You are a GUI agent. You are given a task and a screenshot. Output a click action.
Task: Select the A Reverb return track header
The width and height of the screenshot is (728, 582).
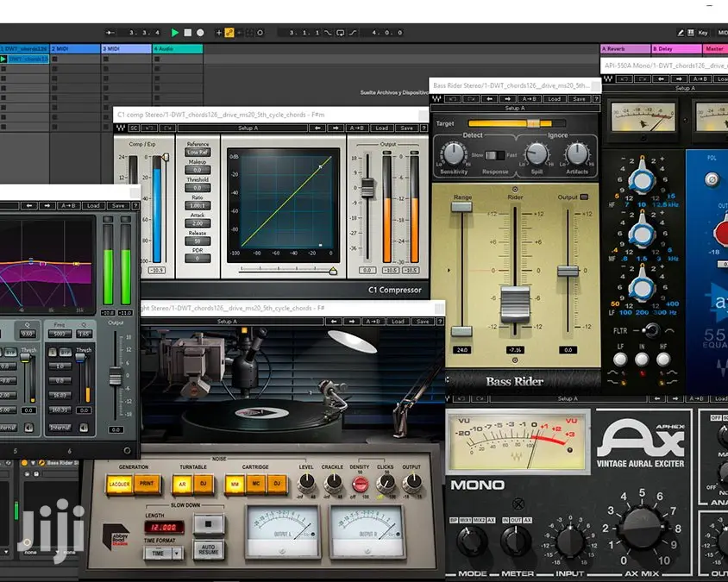[x=625, y=49]
